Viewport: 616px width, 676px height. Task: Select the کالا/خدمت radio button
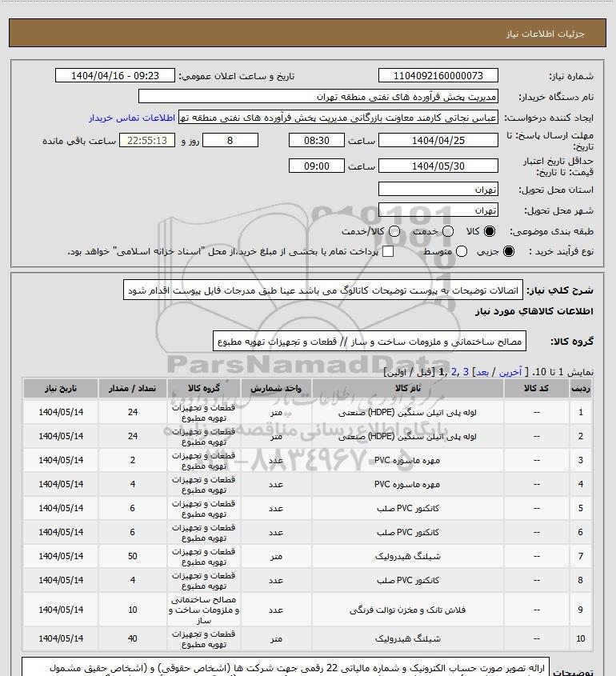tap(394, 231)
